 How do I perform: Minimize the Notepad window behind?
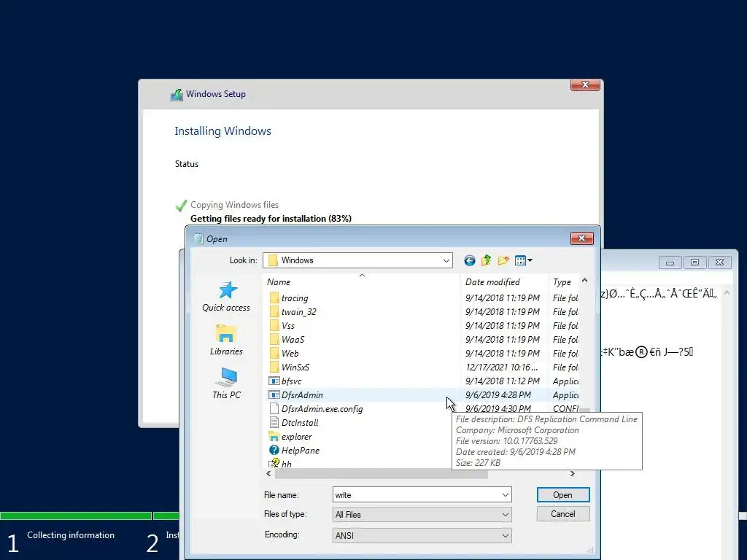pos(670,262)
